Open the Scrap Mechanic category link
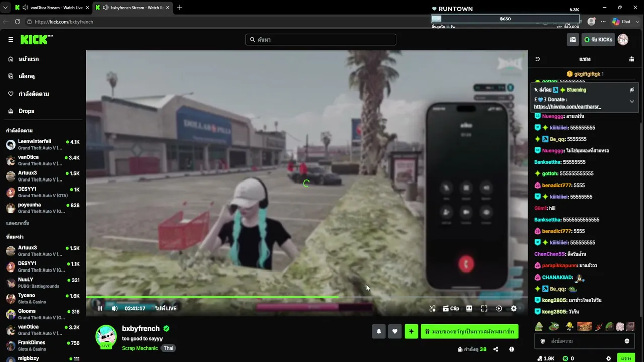 [x=140, y=348]
